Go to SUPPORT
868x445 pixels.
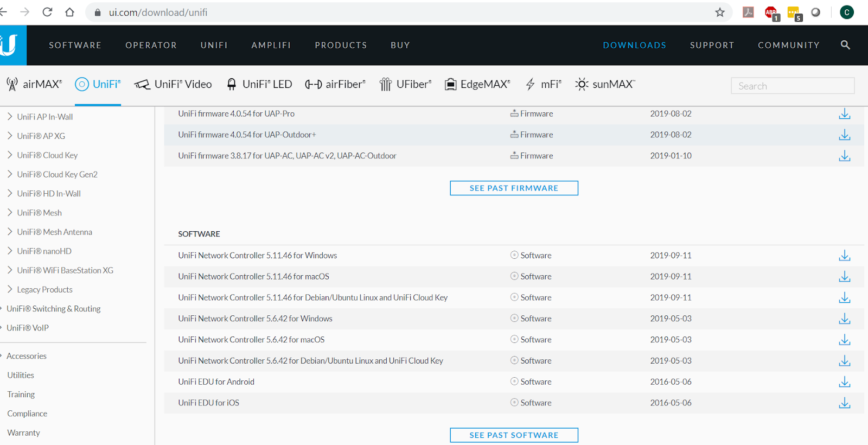point(712,46)
